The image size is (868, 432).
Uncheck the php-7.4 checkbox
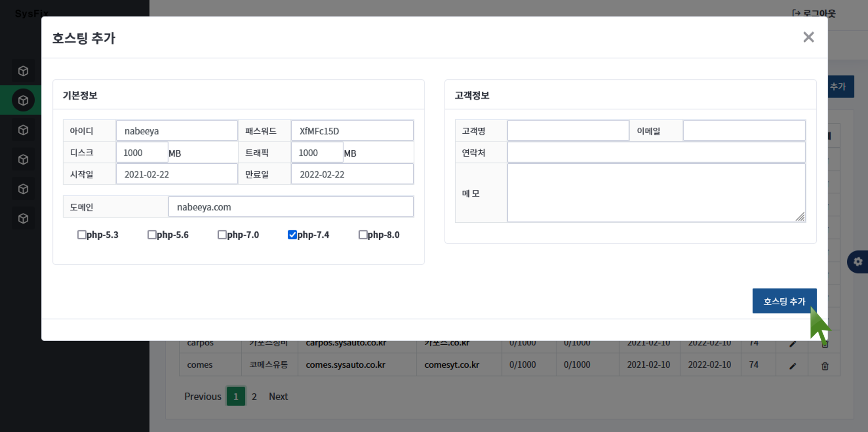point(292,235)
